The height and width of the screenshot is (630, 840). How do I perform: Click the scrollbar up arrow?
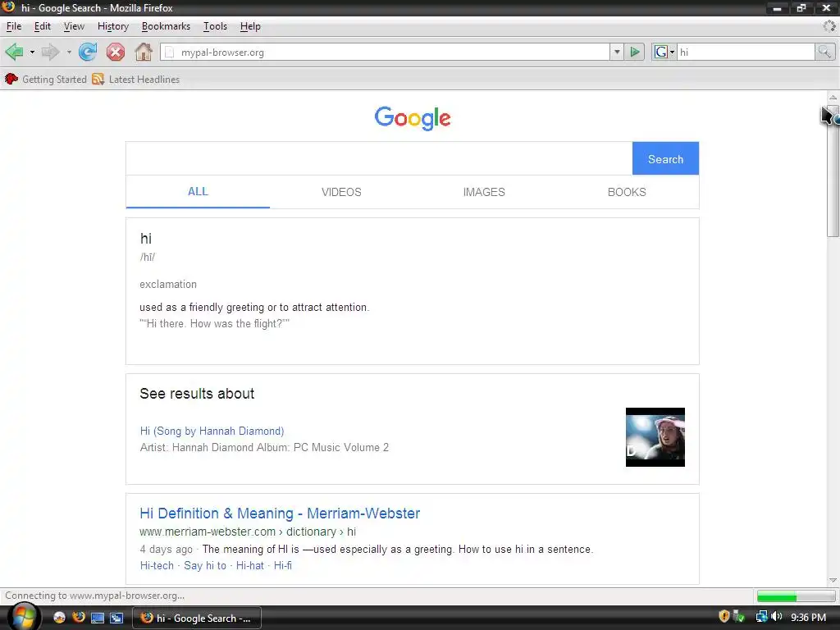pyautogui.click(x=833, y=98)
